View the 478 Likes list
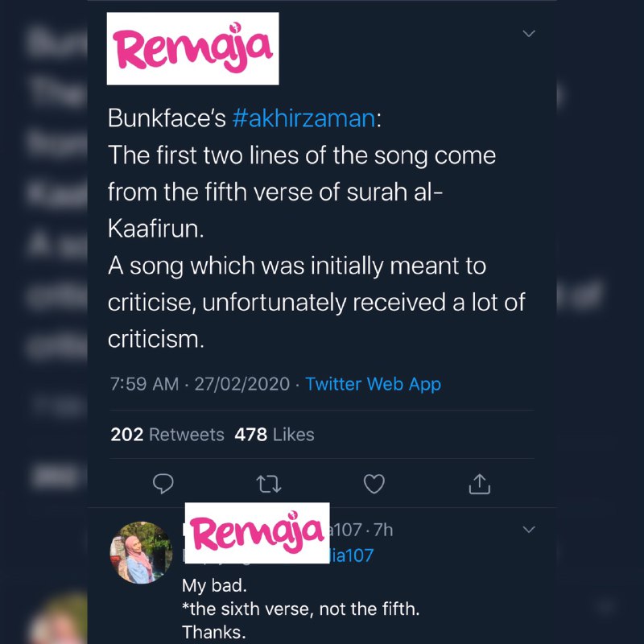 (274, 435)
